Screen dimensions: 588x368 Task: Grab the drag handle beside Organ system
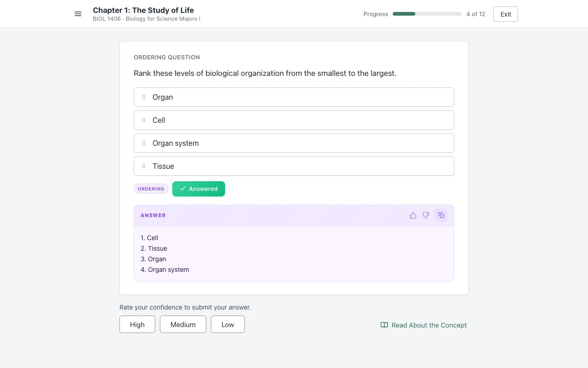(144, 143)
